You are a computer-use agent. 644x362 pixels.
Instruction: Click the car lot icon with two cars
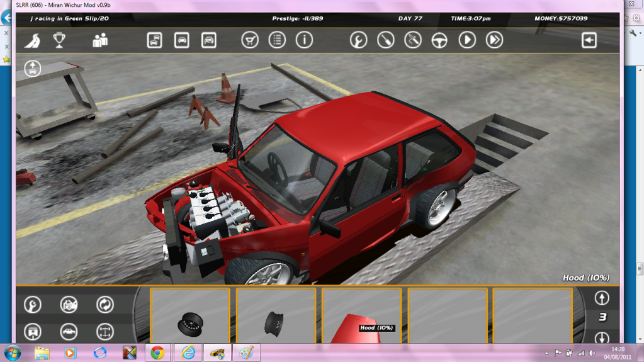pos(154,40)
